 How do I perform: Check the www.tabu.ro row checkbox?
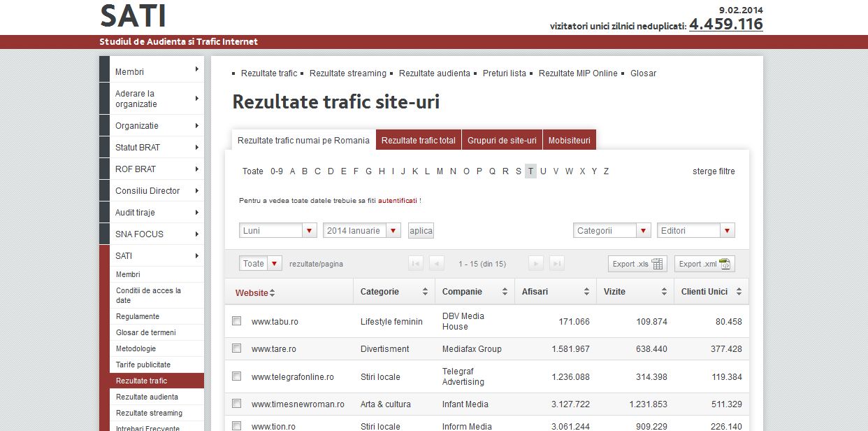[x=237, y=321]
